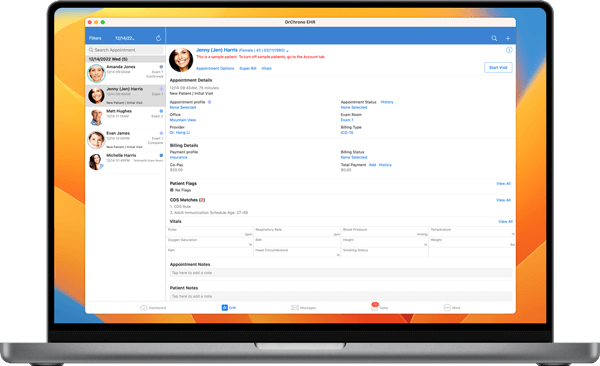Image resolution: width=600 pixels, height=366 pixels.
Task: Click the status dot on Michelle Harris's row
Action: pyautogui.click(x=161, y=155)
